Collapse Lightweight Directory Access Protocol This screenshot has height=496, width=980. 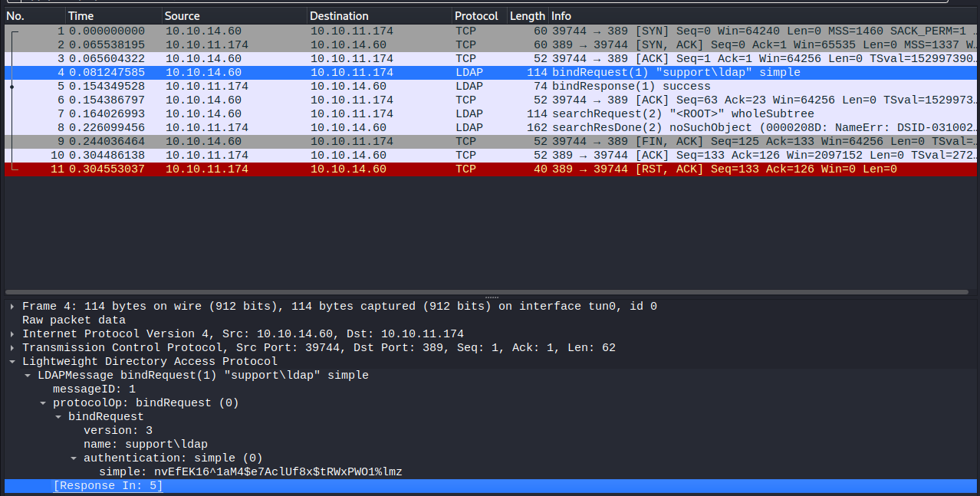click(13, 361)
